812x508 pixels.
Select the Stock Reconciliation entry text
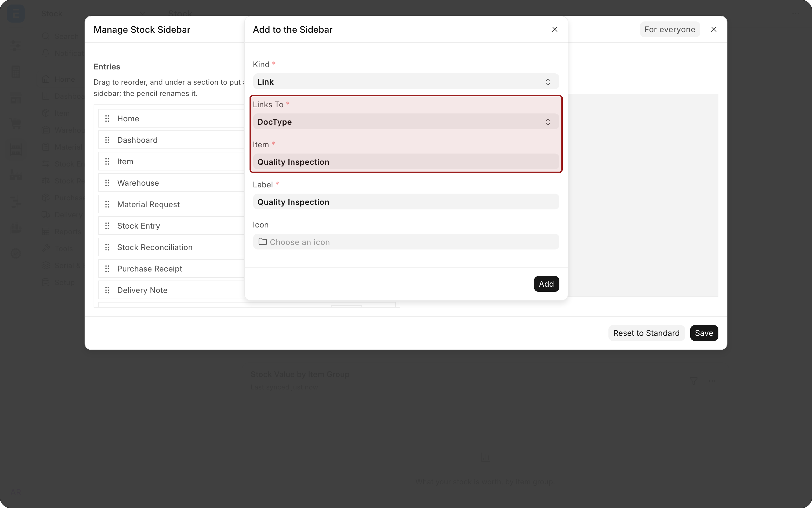click(155, 247)
